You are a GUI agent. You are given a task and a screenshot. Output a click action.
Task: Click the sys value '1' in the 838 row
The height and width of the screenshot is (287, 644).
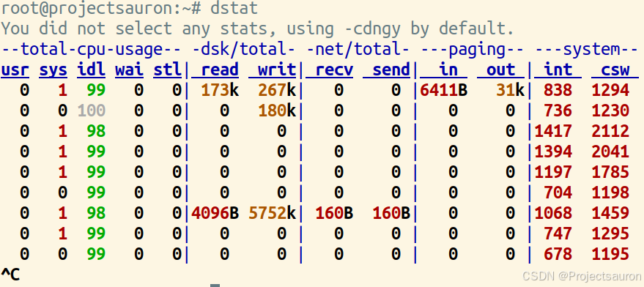coord(62,90)
